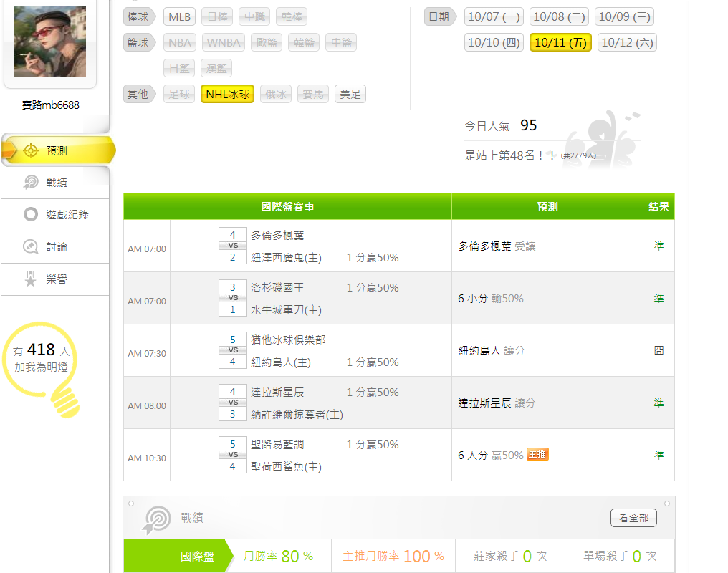Select the MLB league filter
The height and width of the screenshot is (573, 728).
pyautogui.click(x=179, y=16)
